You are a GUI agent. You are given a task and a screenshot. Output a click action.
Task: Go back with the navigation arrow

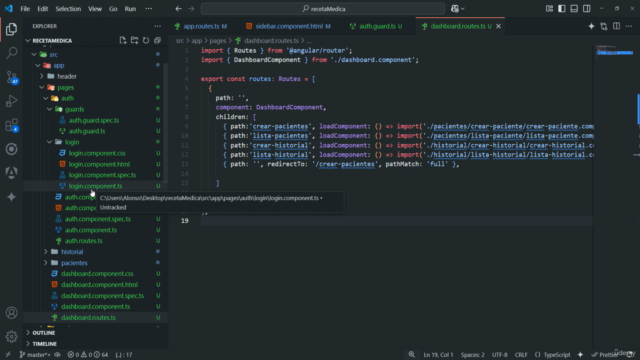[x=178, y=9]
